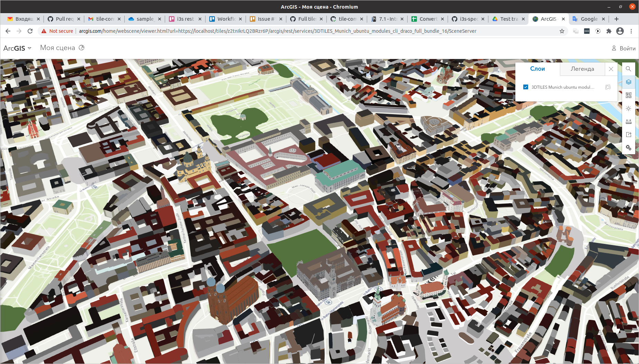Open the basemap gallery tool
The image size is (639, 364).
(629, 95)
